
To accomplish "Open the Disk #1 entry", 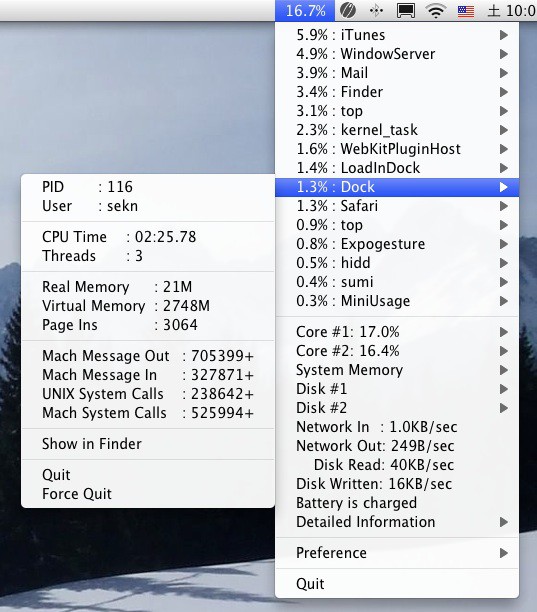I will click(397, 389).
